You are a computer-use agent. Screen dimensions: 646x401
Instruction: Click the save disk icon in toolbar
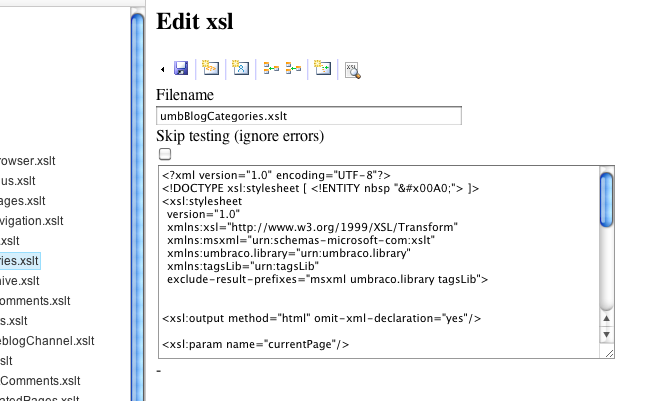181,68
